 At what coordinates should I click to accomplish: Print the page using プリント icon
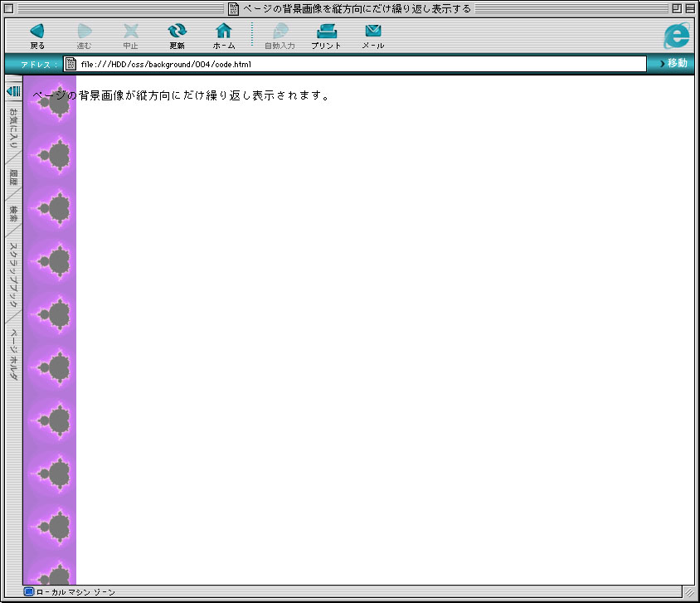click(x=326, y=32)
